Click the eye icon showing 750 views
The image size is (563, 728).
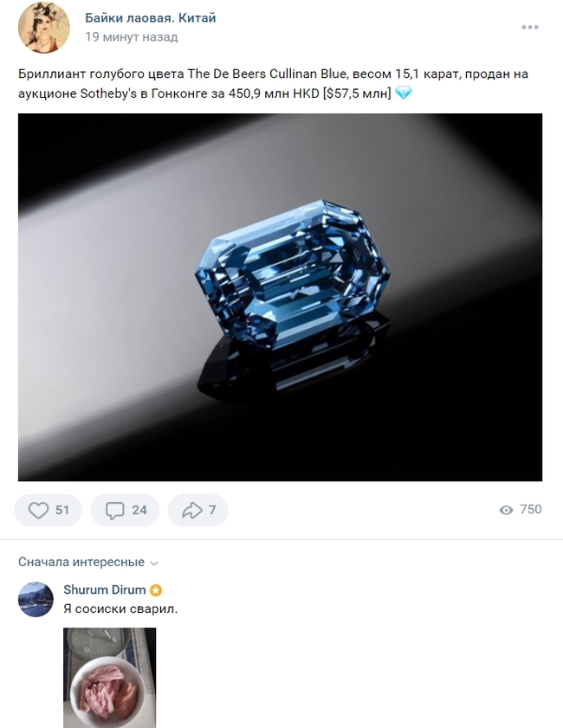506,511
